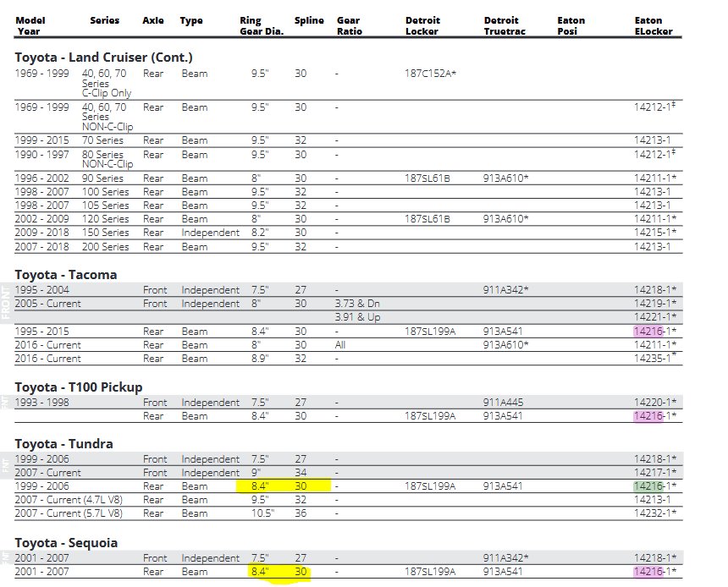
Task: Click the green-highlighted 14216-1* Tundra part number
Action: [x=655, y=486]
